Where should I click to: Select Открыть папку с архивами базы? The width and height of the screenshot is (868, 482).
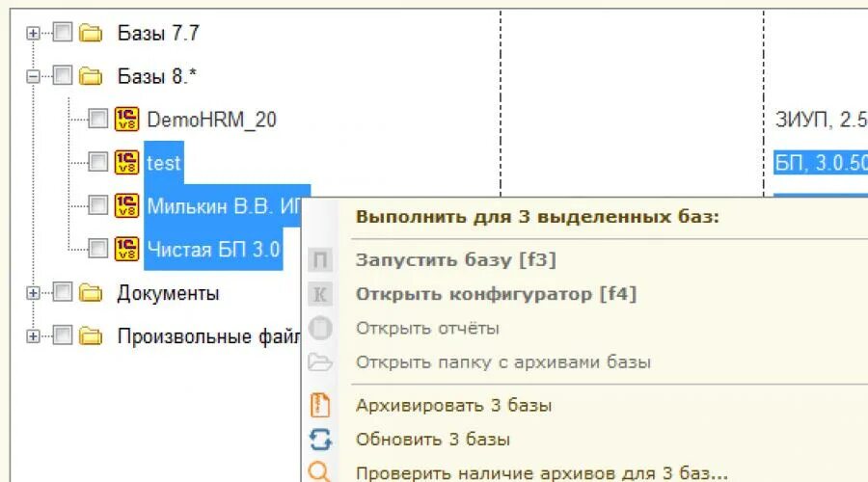[x=503, y=362]
